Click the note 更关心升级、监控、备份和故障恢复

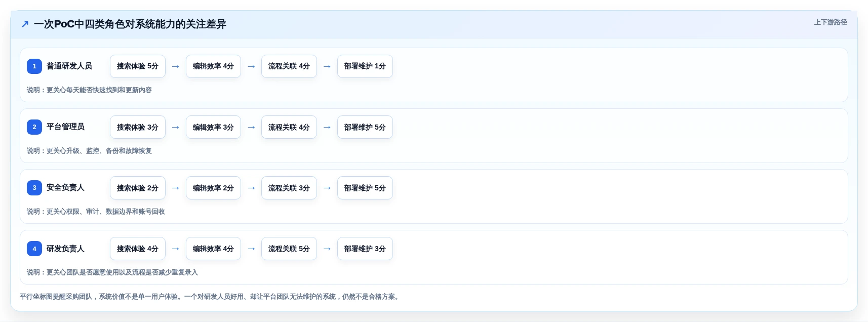[x=99, y=151]
